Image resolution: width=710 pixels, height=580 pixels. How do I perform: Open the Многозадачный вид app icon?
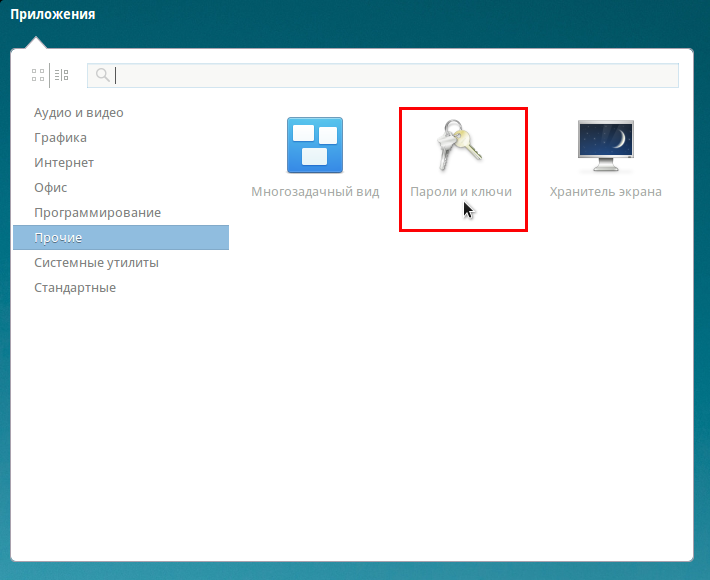point(315,145)
